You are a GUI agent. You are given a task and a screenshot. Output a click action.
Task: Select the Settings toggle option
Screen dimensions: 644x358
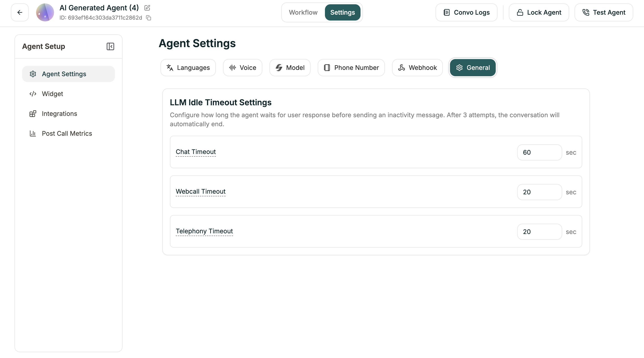[x=342, y=12]
